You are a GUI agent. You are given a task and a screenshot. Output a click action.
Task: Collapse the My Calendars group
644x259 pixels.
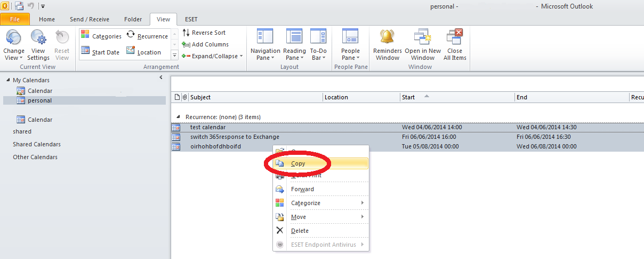coord(8,80)
